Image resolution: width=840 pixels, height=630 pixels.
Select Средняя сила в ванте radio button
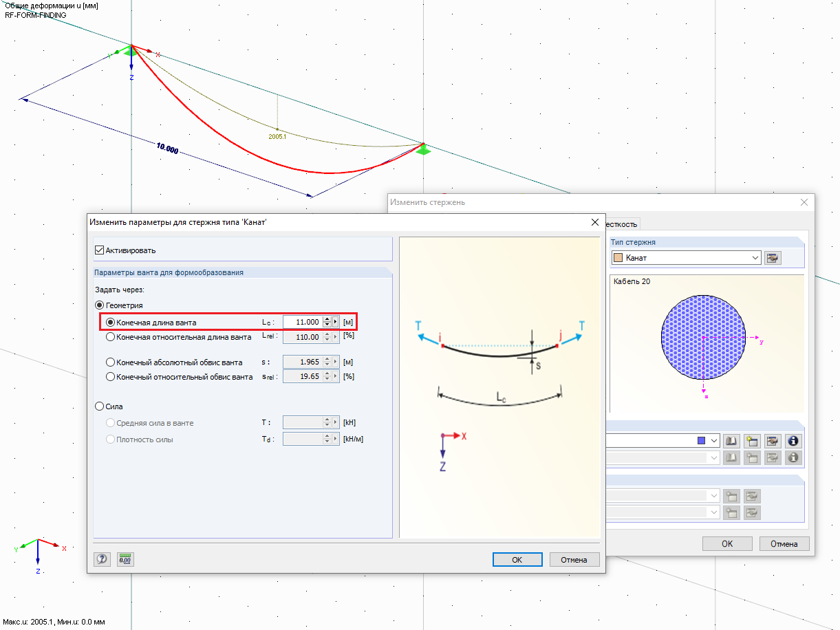111,423
